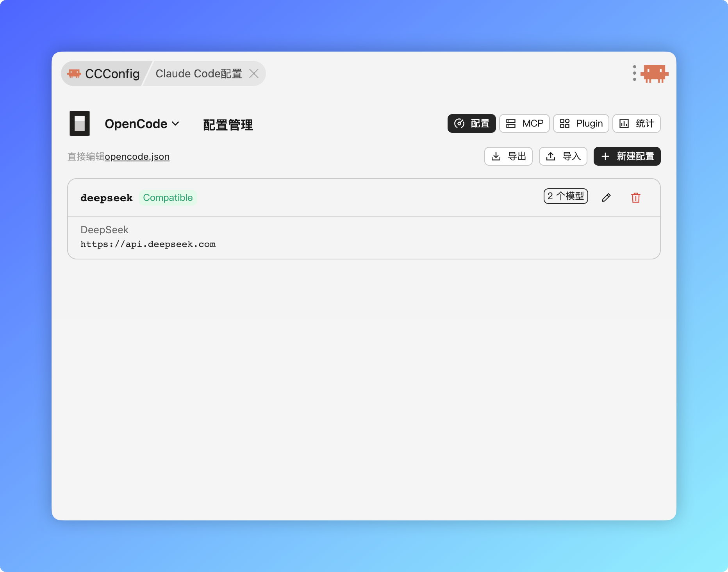Click the orange pixel mascot icon at top right
Image resolution: width=728 pixels, height=572 pixels.
coord(655,73)
